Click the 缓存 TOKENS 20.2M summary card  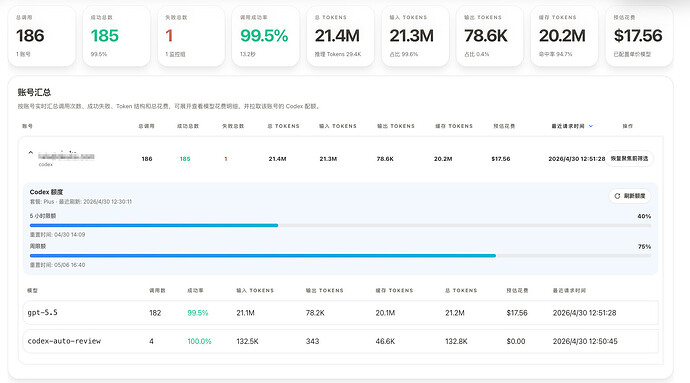[564, 36]
